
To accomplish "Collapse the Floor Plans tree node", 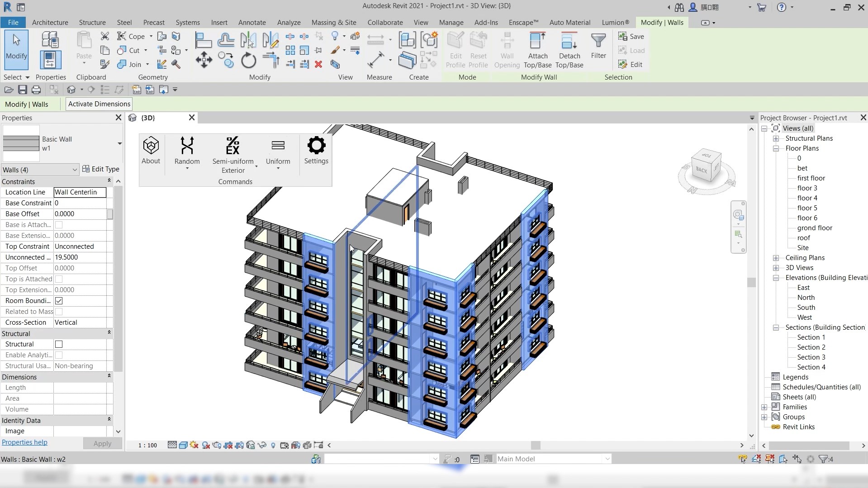I will (x=776, y=148).
